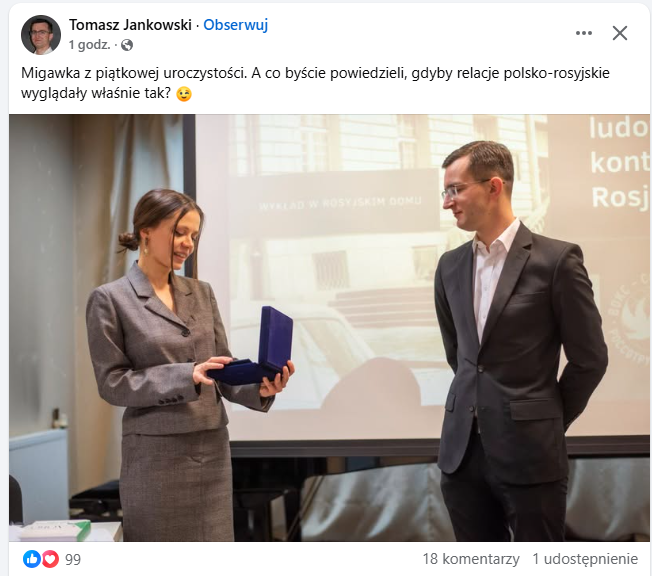Viewport: 652px width, 576px height.
Task: Open Tomasz Jankowski's profile picture
Action: 41,35
